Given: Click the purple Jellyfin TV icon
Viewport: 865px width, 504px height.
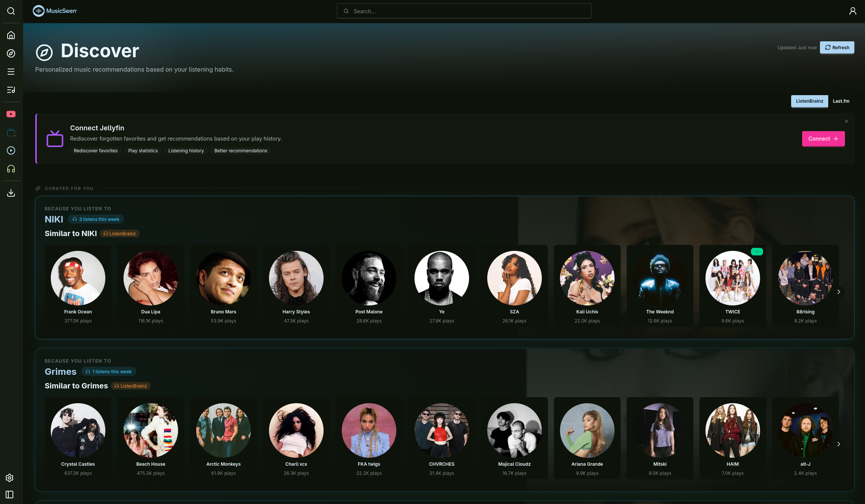Looking at the screenshot, I should click(x=55, y=138).
